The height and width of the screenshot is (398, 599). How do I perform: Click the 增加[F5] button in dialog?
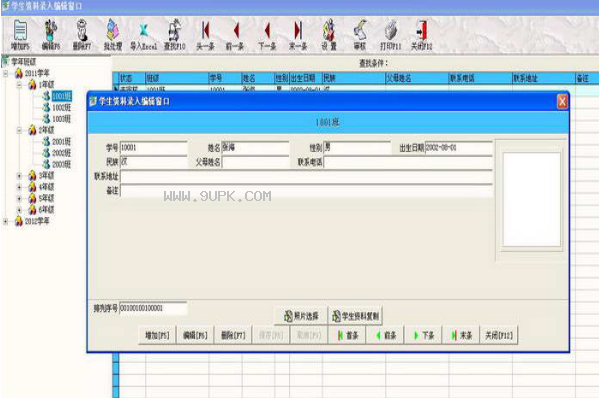coord(157,335)
